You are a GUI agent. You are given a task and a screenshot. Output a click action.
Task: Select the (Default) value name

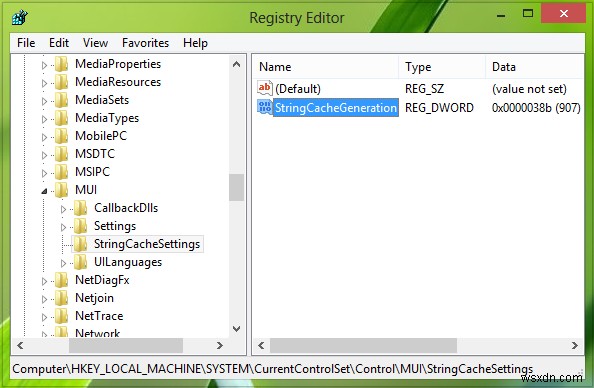point(298,89)
